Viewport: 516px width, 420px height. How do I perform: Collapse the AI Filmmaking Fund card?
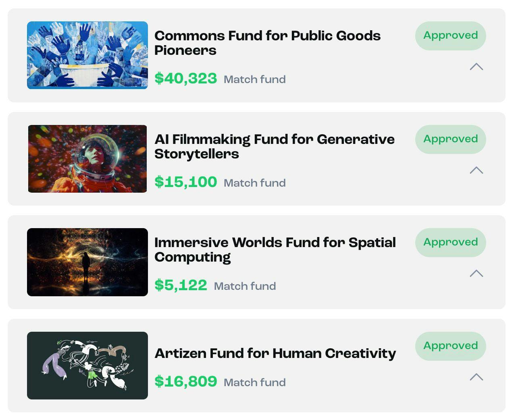pos(476,170)
